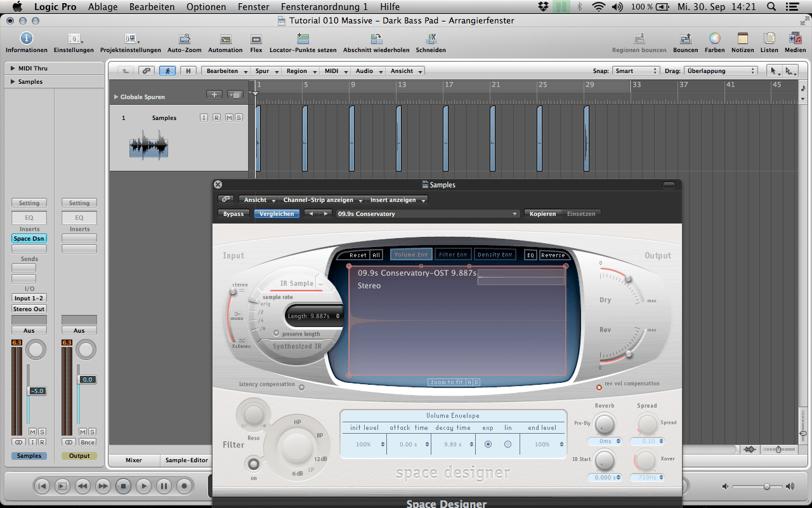Click the Kopieren button

[542, 214]
